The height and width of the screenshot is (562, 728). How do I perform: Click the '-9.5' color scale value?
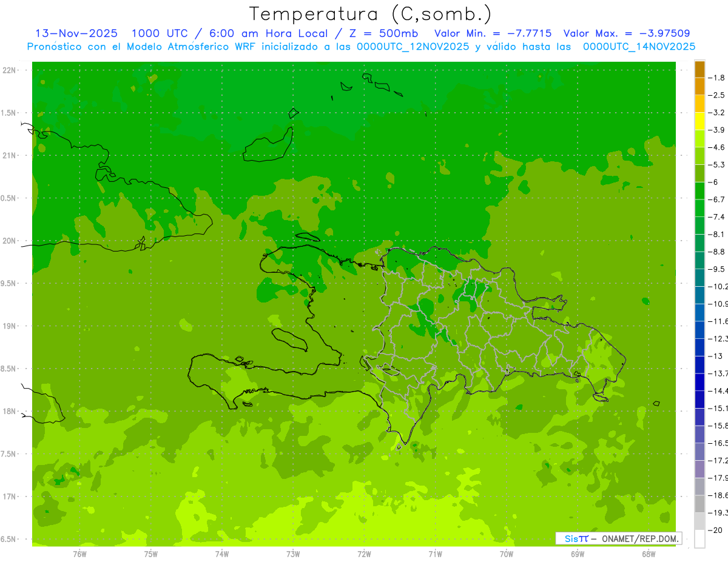718,269
